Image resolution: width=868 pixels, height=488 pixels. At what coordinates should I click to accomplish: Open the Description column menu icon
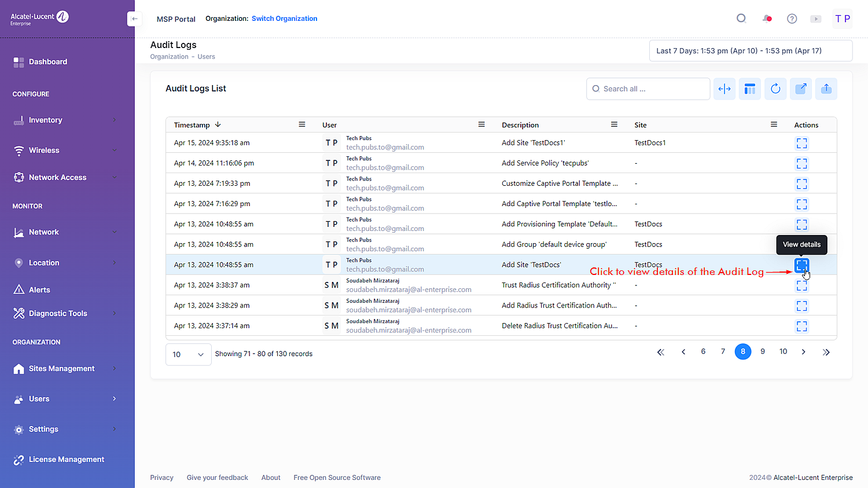coord(615,124)
